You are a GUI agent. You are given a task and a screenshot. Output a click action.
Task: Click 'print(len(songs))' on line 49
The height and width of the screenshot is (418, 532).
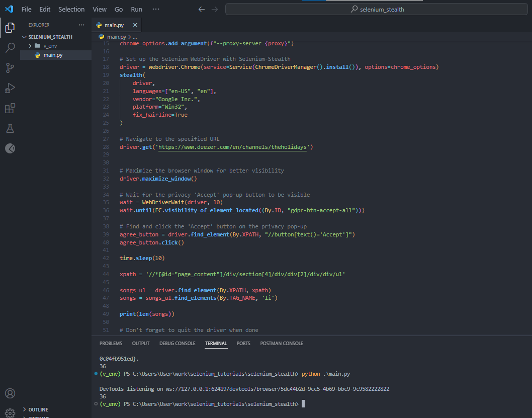147,314
